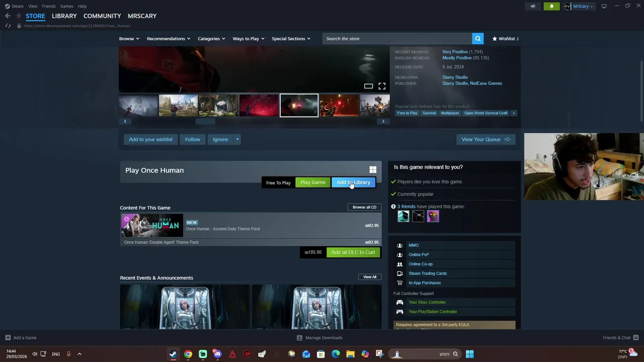Expand the Ignore options arrow
Image resolution: width=644 pixels, height=362 pixels.
(x=237, y=139)
